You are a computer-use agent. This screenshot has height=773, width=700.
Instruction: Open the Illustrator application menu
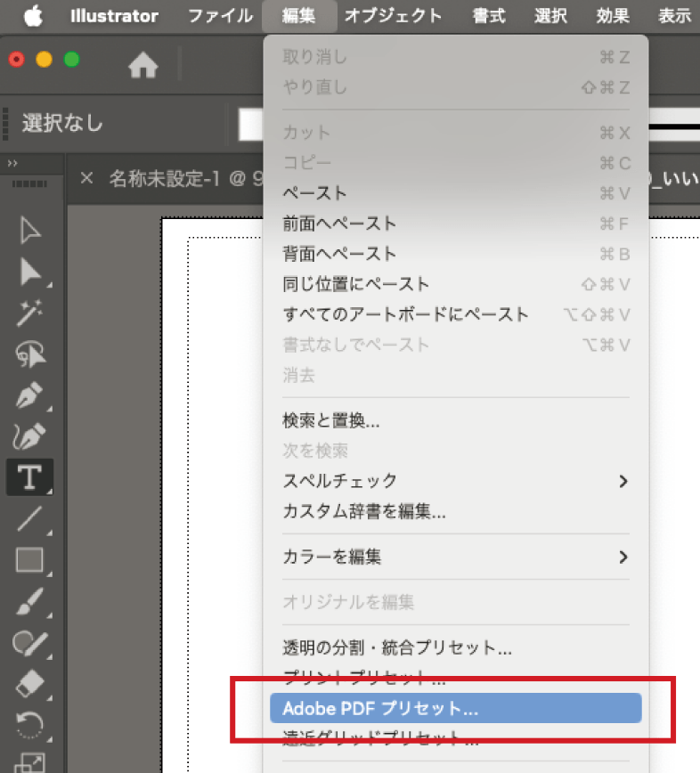(114, 16)
